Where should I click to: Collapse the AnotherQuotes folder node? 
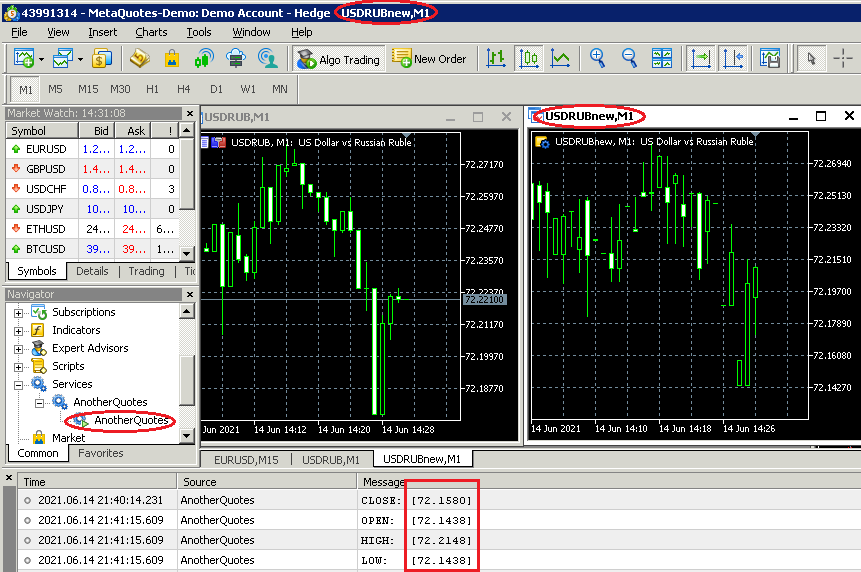tap(40, 403)
